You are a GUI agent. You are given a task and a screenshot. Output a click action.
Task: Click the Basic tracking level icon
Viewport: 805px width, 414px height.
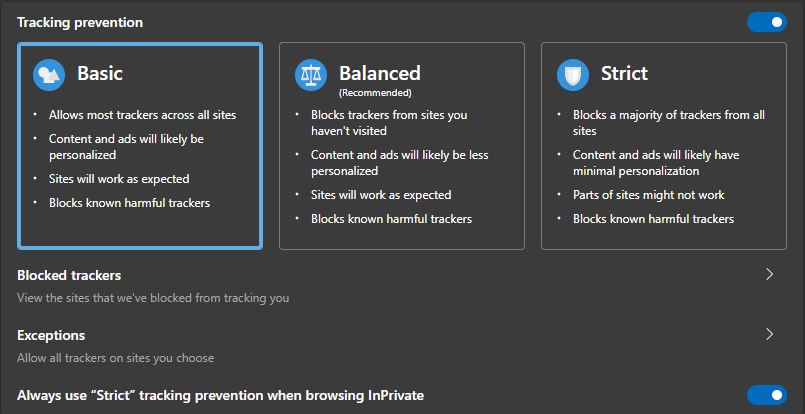49,74
